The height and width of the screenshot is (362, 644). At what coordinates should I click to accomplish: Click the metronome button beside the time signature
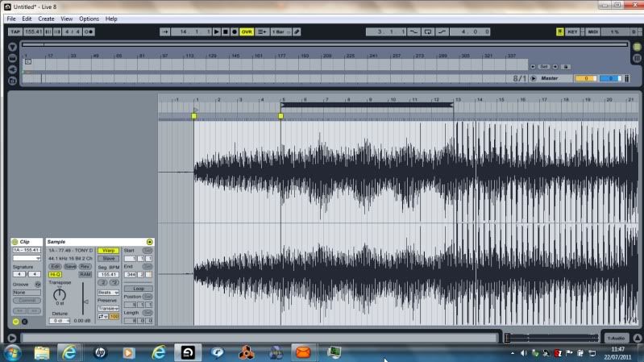coord(89,31)
